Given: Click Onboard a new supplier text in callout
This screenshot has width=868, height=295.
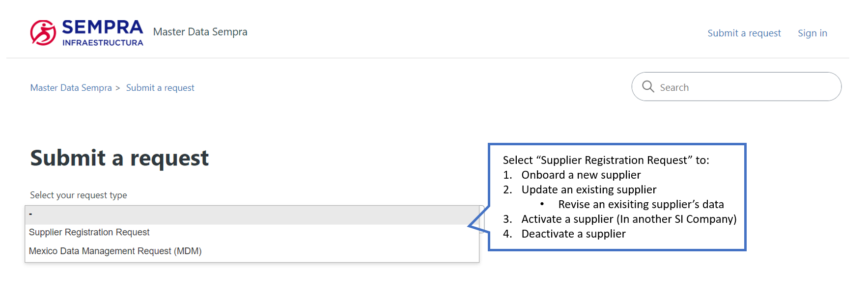Looking at the screenshot, I should click(x=582, y=174).
